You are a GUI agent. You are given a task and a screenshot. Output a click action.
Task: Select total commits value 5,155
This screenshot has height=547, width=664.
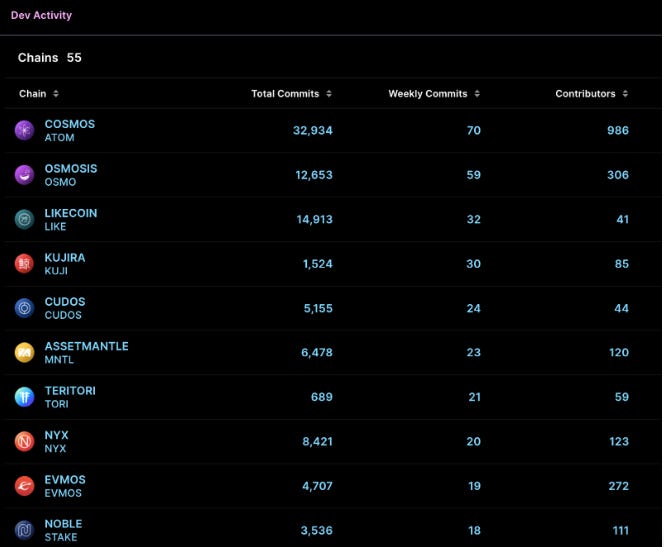pos(318,308)
